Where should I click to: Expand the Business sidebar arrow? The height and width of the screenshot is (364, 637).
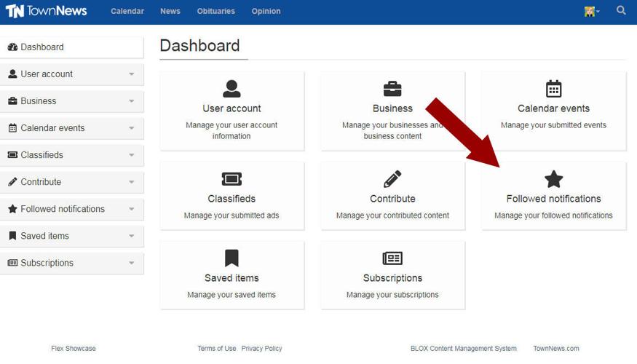coord(131,101)
